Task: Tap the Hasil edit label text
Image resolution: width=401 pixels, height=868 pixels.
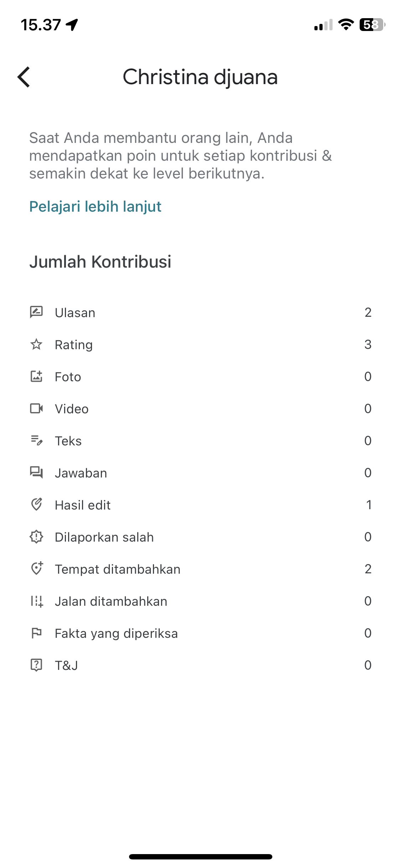Action: click(83, 505)
